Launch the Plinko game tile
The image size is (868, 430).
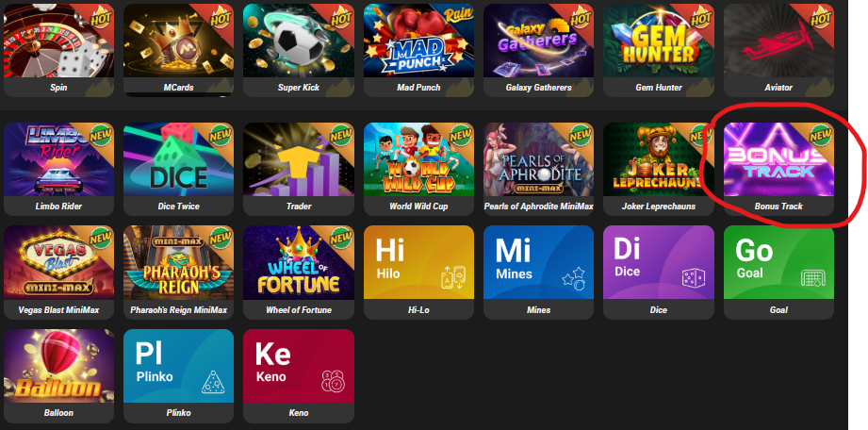(x=178, y=375)
